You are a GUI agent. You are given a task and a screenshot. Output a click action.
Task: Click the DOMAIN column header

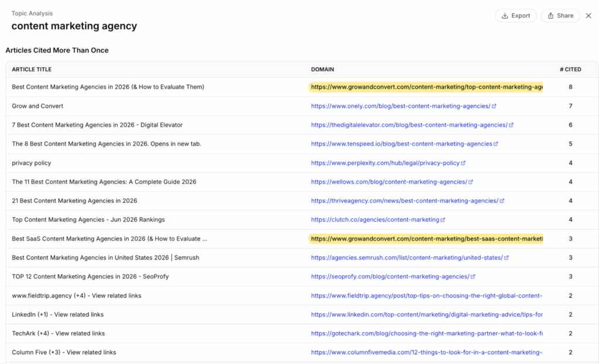pyautogui.click(x=322, y=70)
